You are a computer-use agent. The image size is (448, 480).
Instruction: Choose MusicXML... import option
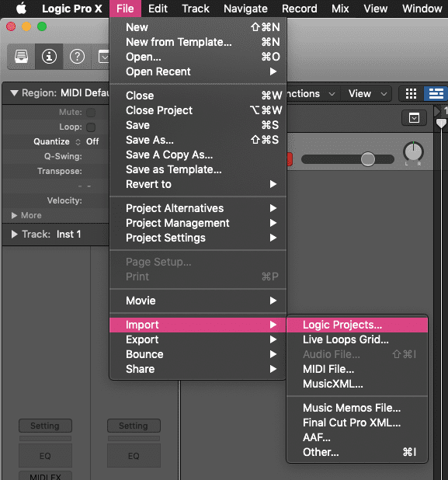click(357, 384)
